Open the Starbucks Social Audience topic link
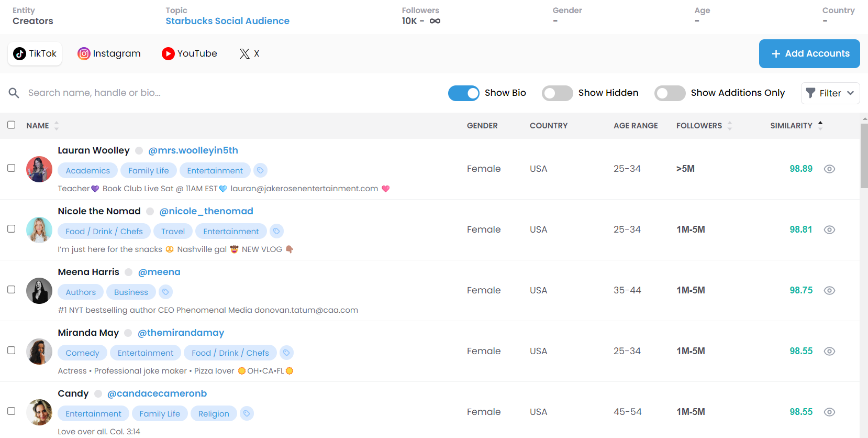The height and width of the screenshot is (438, 868). (x=227, y=21)
